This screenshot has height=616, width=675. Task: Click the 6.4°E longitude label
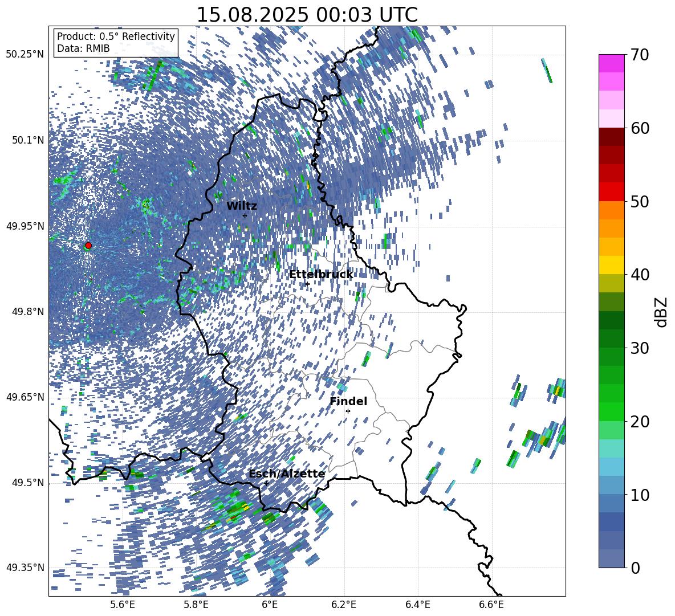[418, 605]
